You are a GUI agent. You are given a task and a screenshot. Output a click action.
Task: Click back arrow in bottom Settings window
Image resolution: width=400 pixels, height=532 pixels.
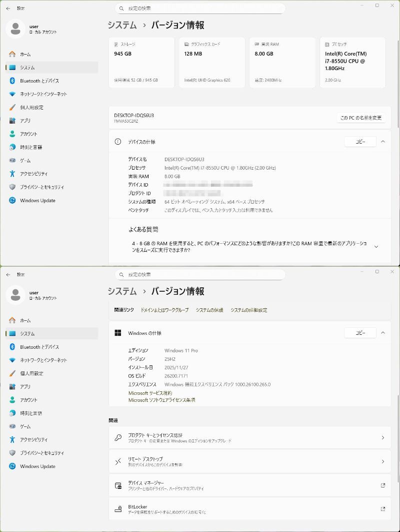tap(8, 274)
